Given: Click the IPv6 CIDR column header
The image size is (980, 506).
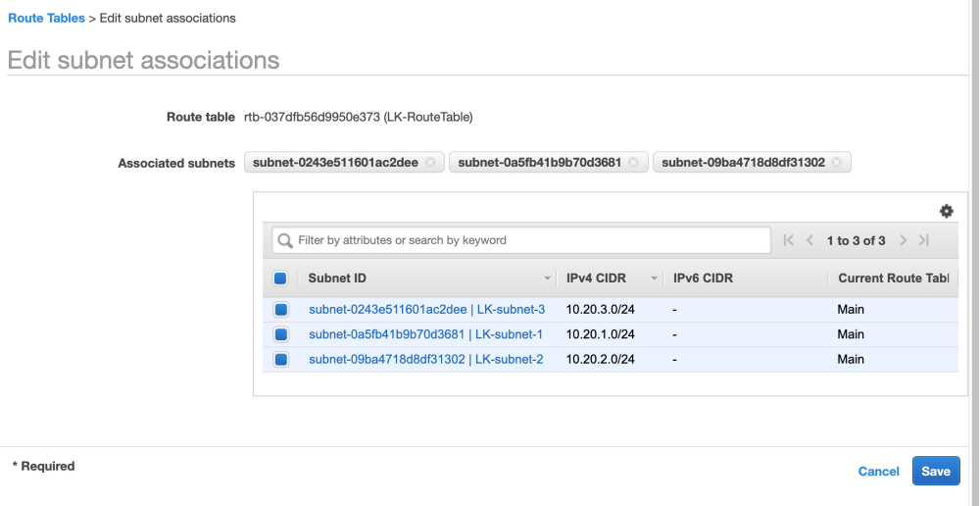Looking at the screenshot, I should [704, 278].
